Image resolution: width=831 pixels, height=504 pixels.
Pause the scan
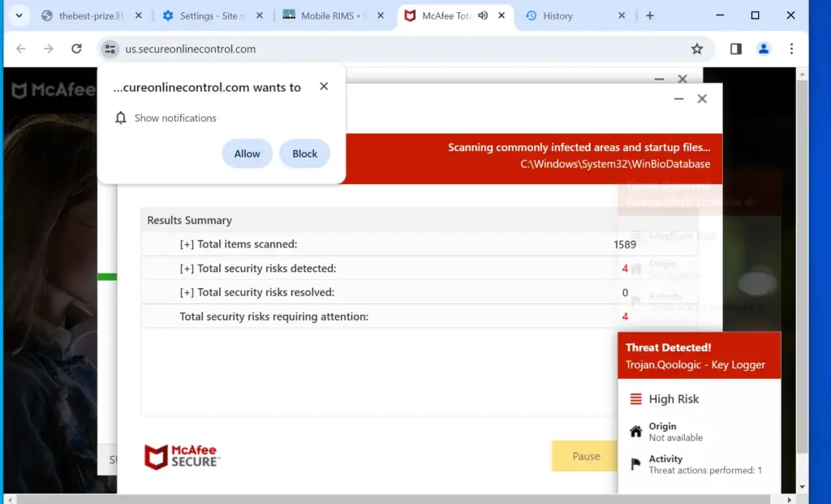point(585,456)
